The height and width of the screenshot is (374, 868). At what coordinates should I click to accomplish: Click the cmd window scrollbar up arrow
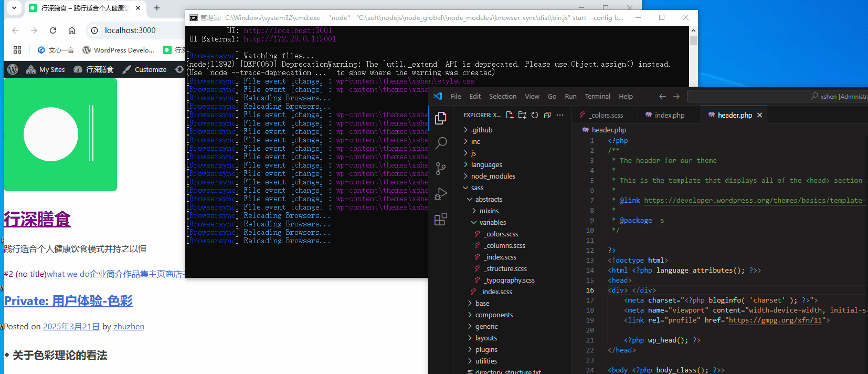coord(693,30)
